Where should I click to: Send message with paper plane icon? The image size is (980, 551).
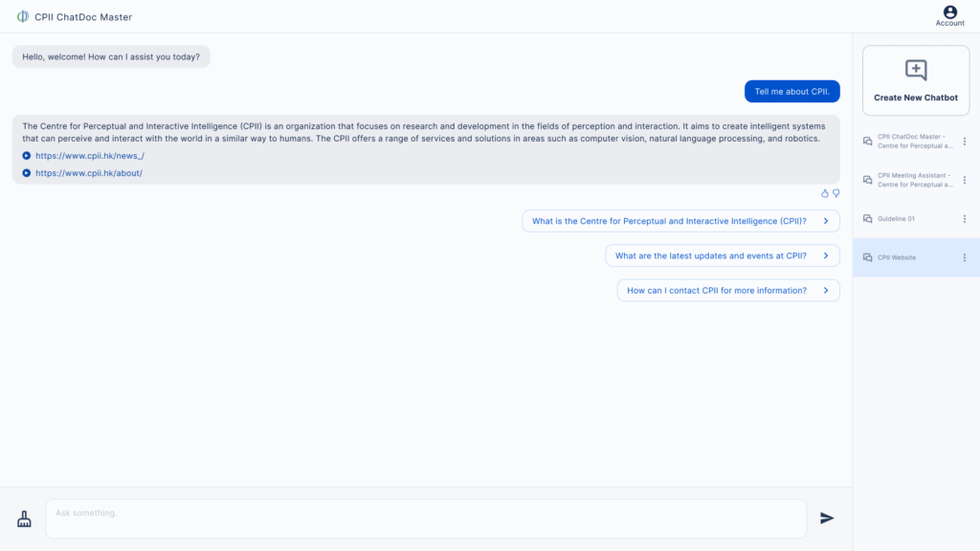(x=827, y=518)
